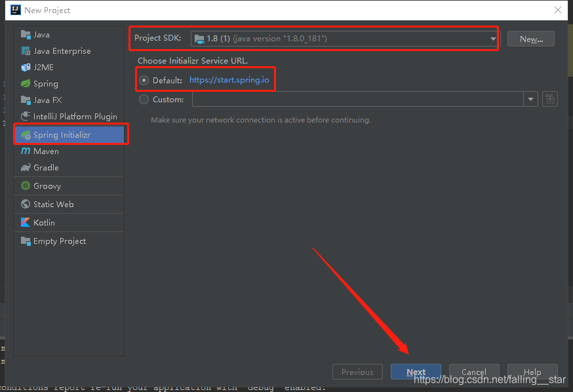The height and width of the screenshot is (392, 573).
Task: Choose Maven project type
Action: click(69, 151)
